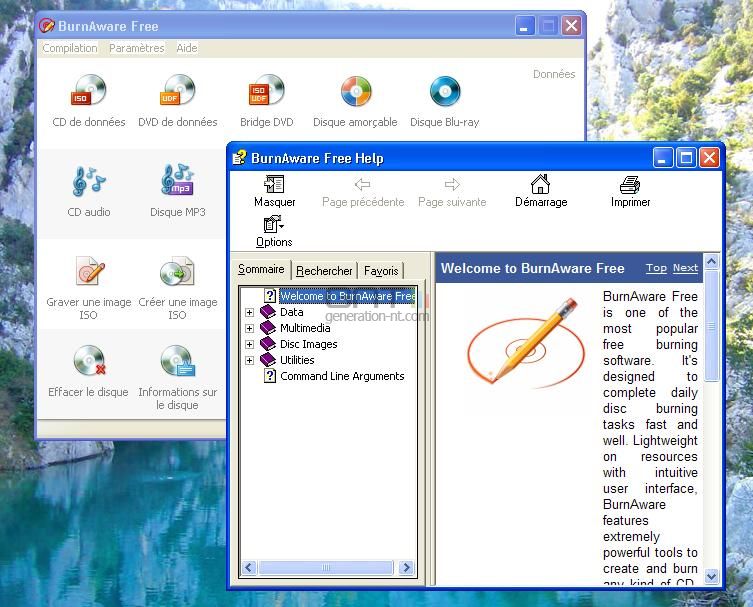Open the Aide menu
This screenshot has height=607, width=753.
[x=187, y=48]
